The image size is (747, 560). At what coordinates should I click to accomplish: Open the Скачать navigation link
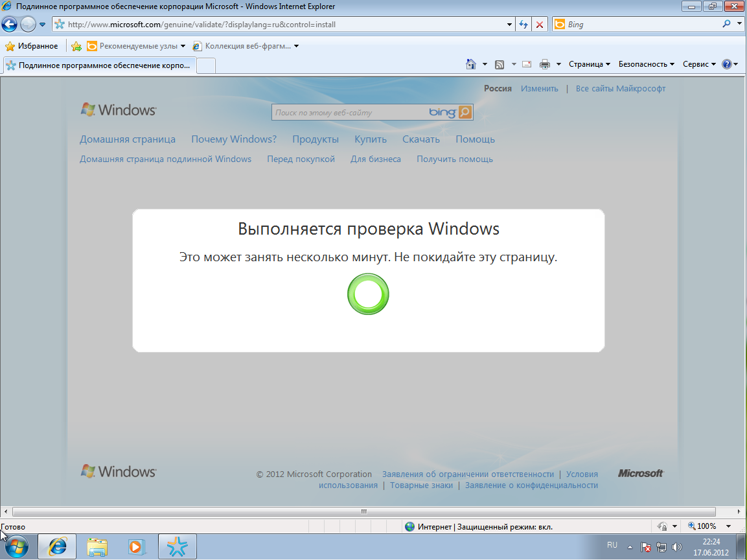(420, 139)
